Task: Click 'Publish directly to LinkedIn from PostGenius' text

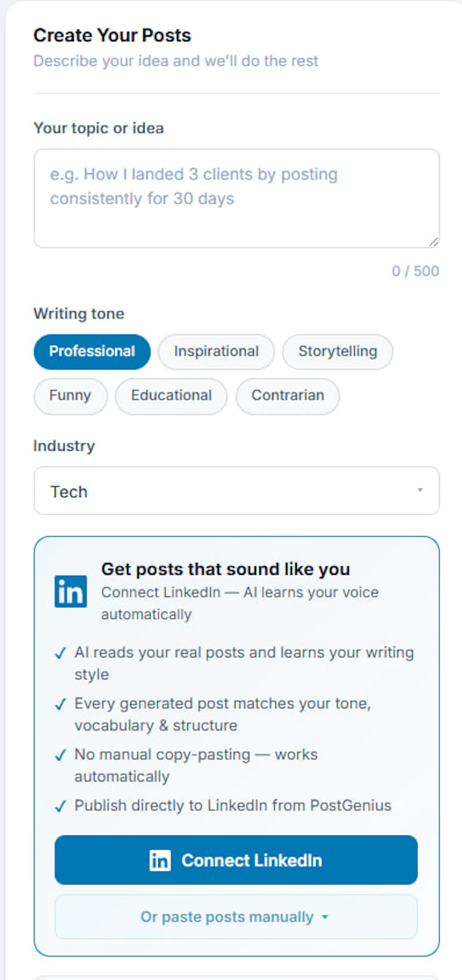Action: pos(233,806)
